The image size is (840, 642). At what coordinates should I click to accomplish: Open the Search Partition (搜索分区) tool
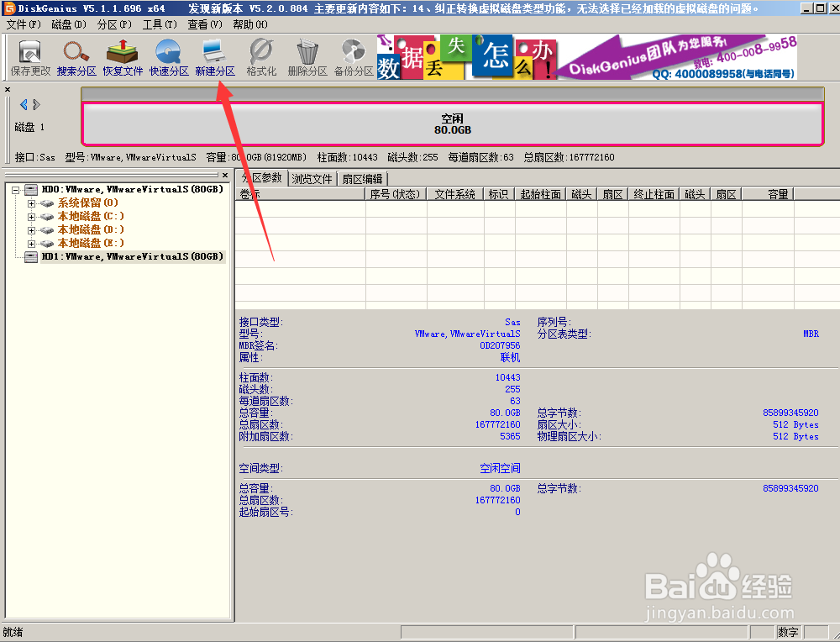76,58
